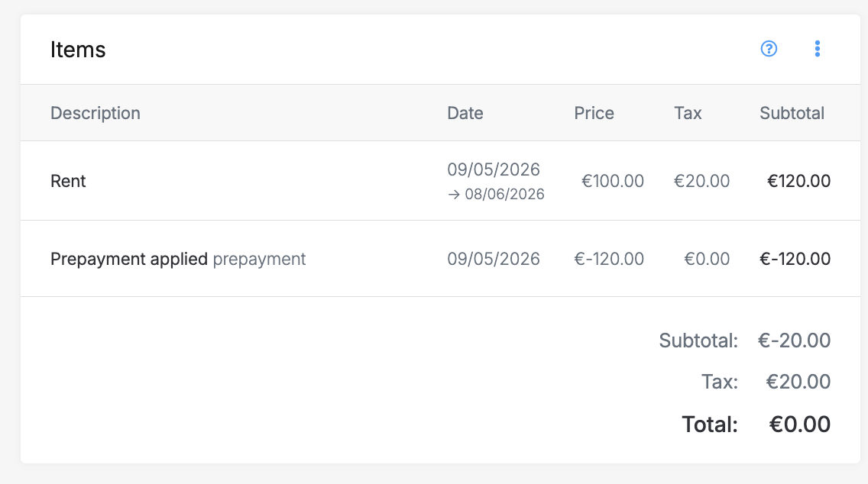
Task: Click the Date column header
Action: click(x=465, y=113)
